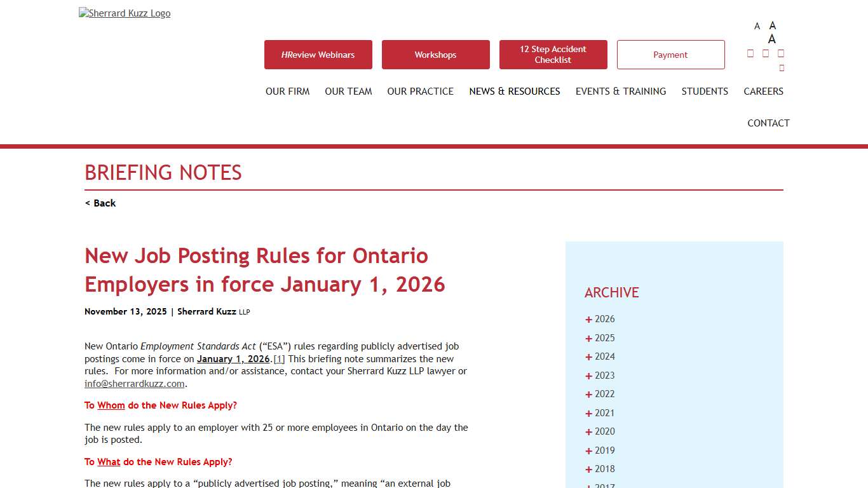Viewport: 868px width, 488px height.
Task: Open the OUR PRACTICE menu
Action: [420, 91]
